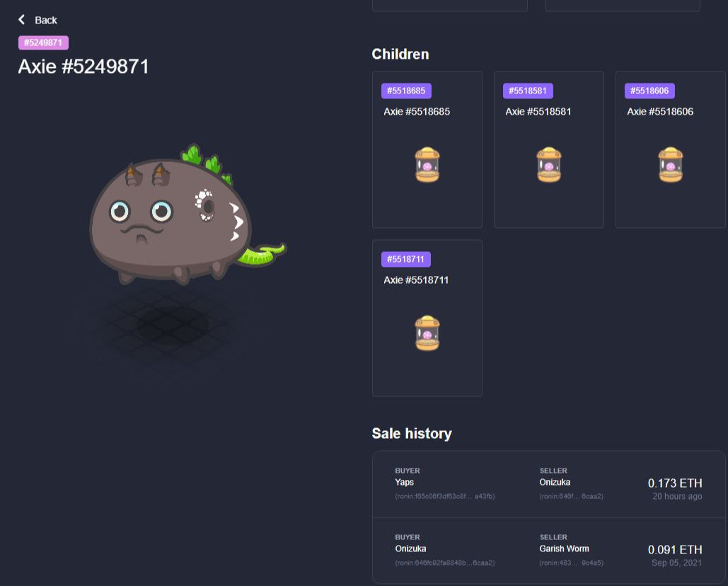Click buyer address ronin:646fc92fa8848b…6caa2
The height and width of the screenshot is (586, 728).
click(445, 563)
